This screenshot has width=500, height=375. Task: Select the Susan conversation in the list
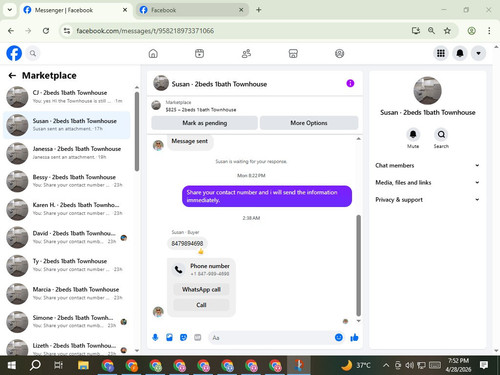67,125
